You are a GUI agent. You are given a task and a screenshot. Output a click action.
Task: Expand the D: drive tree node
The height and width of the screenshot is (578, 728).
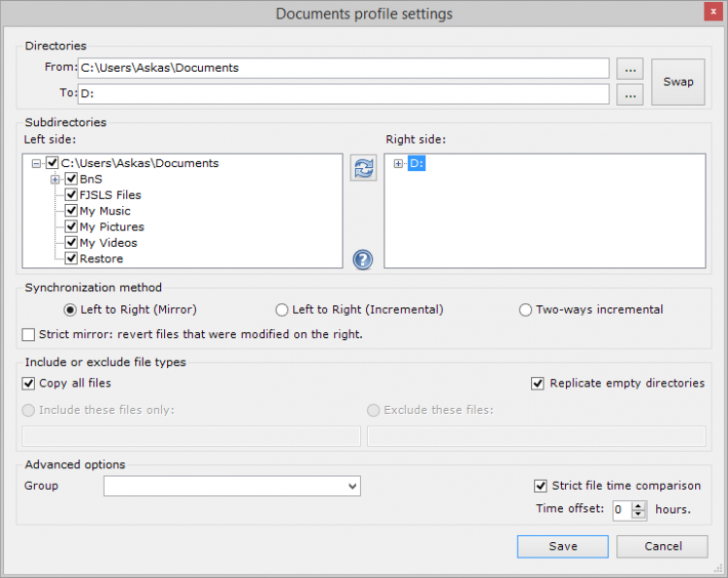(398, 164)
